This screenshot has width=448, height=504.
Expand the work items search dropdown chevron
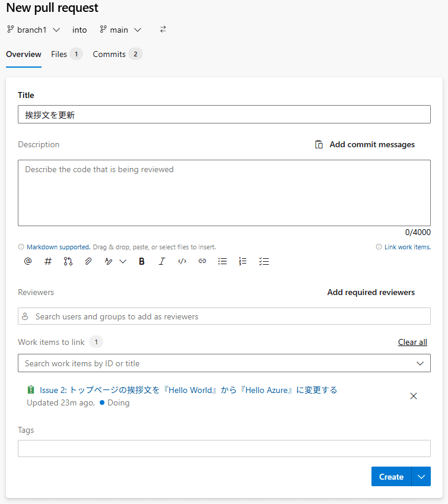420,363
